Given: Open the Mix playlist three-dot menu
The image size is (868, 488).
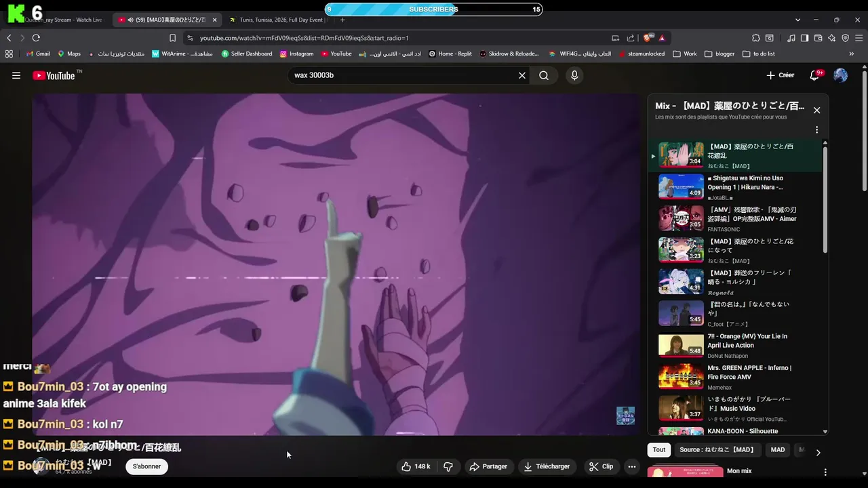Looking at the screenshot, I should coord(816,129).
